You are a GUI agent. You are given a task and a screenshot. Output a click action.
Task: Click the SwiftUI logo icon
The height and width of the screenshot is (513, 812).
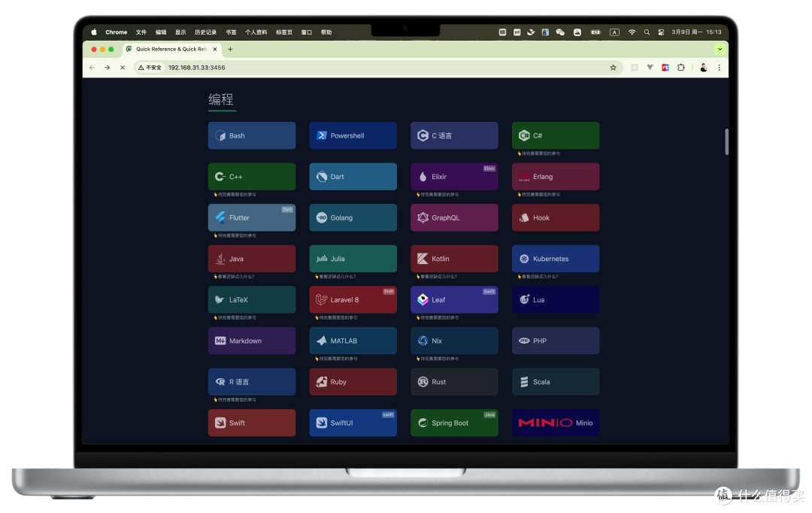tap(322, 423)
